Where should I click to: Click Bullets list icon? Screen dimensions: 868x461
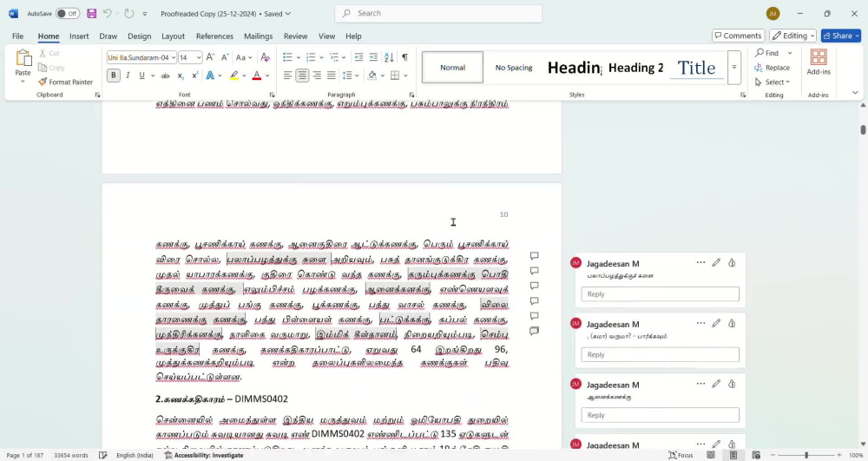pos(287,57)
